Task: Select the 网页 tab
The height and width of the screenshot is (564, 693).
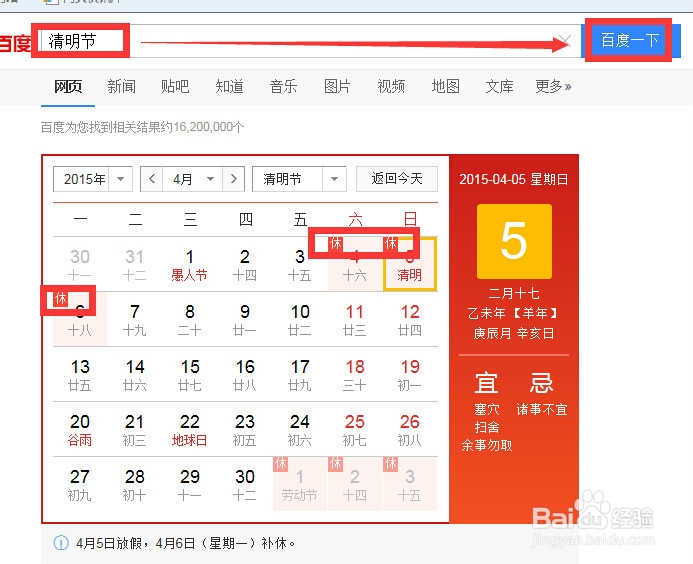Action: pos(68,86)
